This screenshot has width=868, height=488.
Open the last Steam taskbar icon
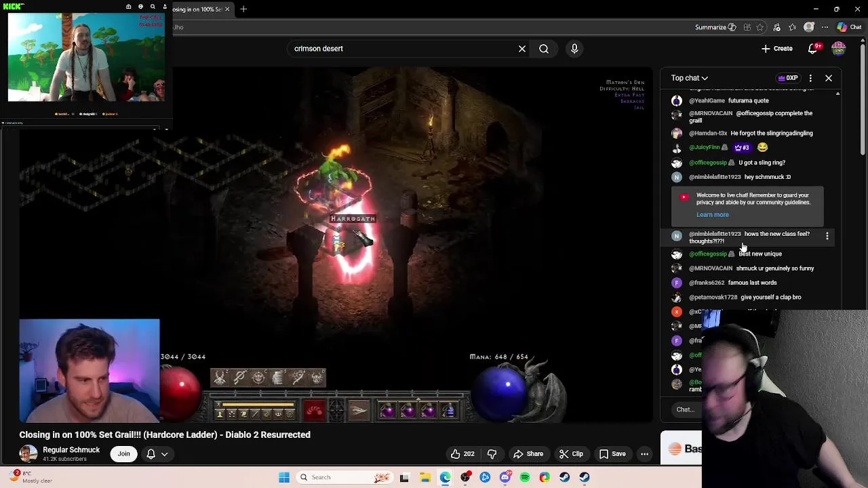585,477
